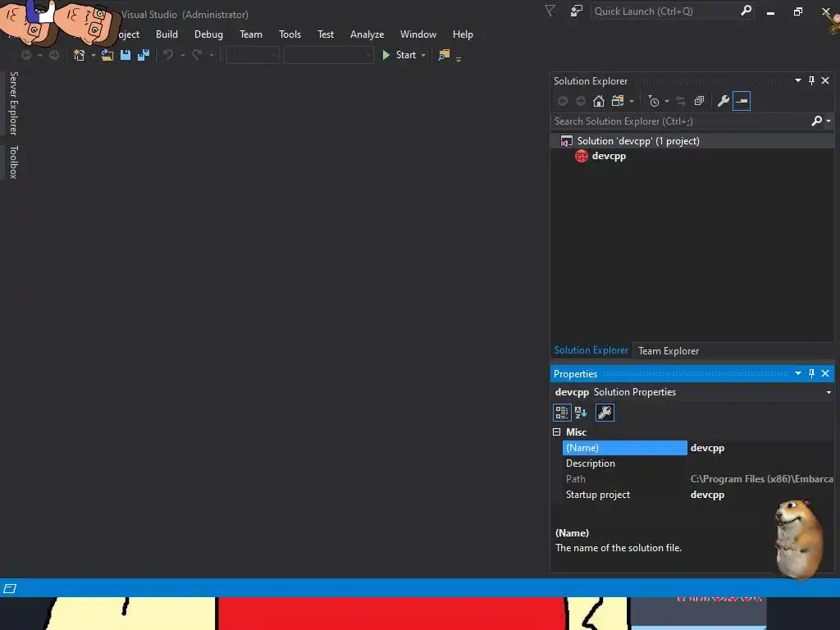This screenshot has height=630, width=840.
Task: Open the Help menu
Action: click(463, 34)
